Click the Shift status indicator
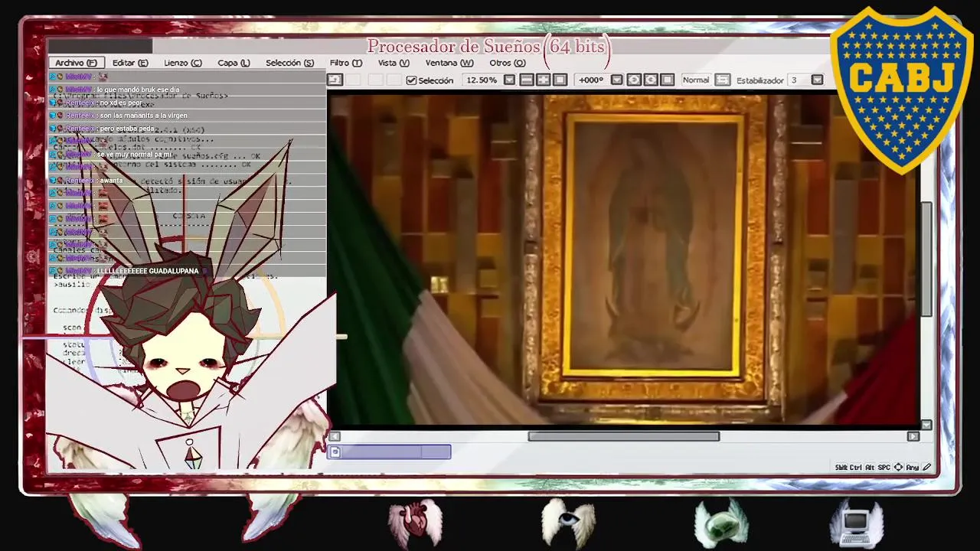The height and width of the screenshot is (551, 980). point(841,468)
